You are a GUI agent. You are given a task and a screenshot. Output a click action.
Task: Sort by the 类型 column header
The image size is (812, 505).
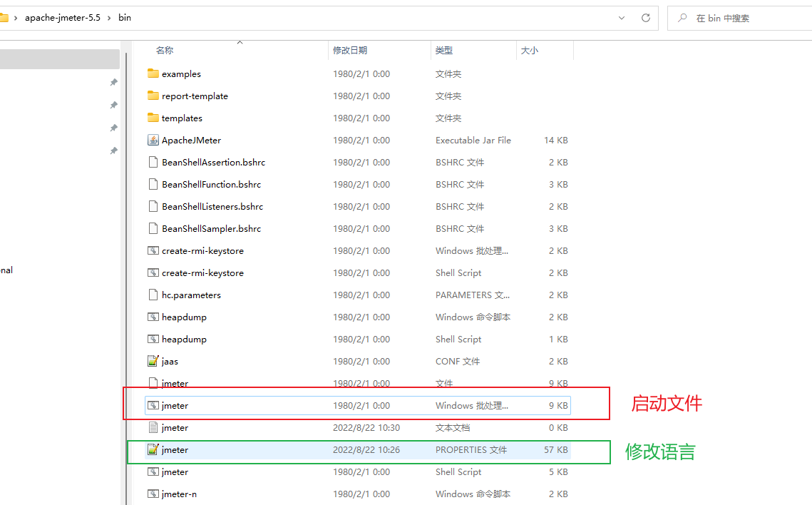tap(444, 50)
